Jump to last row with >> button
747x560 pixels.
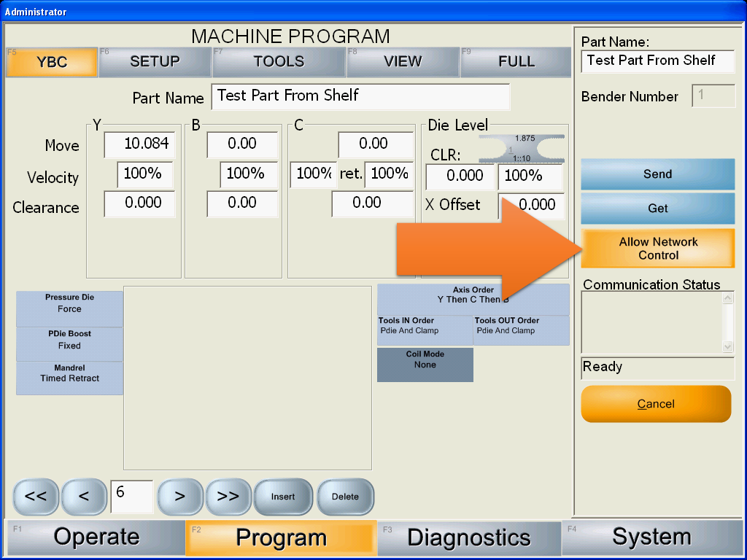228,497
